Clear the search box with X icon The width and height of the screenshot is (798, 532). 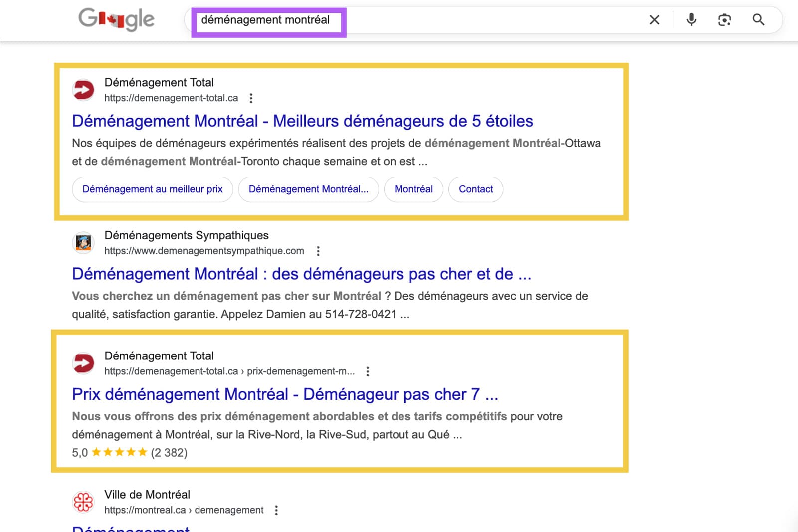[654, 20]
